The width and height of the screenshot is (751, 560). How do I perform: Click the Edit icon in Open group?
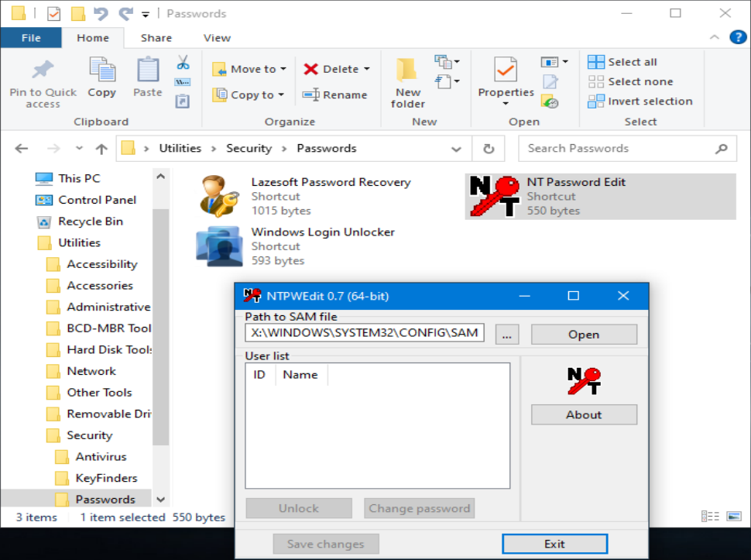pos(550,82)
